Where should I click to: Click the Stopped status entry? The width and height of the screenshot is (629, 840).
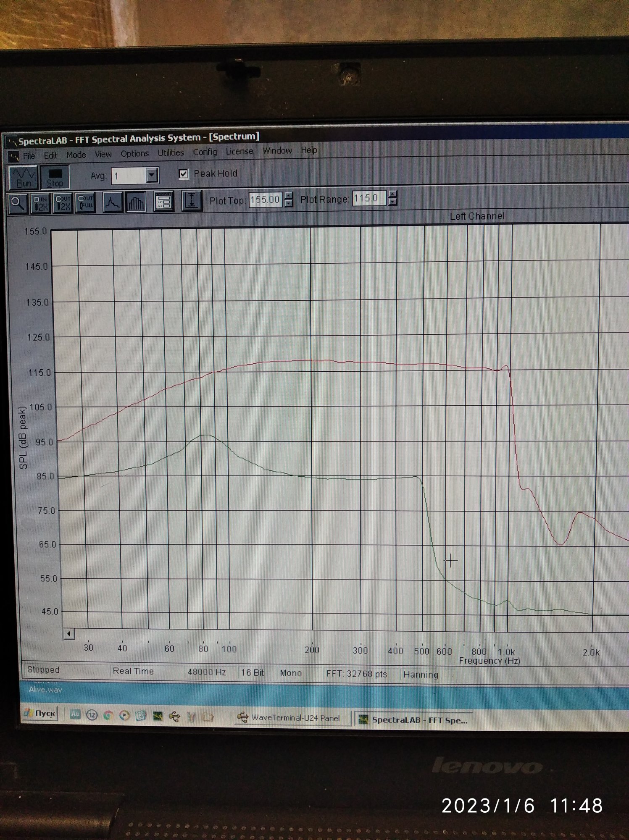pos(43,669)
